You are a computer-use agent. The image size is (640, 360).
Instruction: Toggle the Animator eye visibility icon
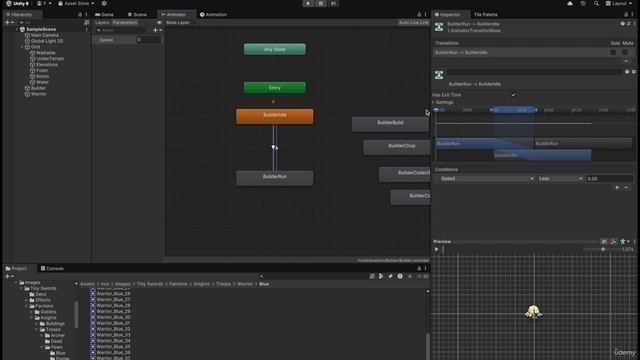[159, 22]
